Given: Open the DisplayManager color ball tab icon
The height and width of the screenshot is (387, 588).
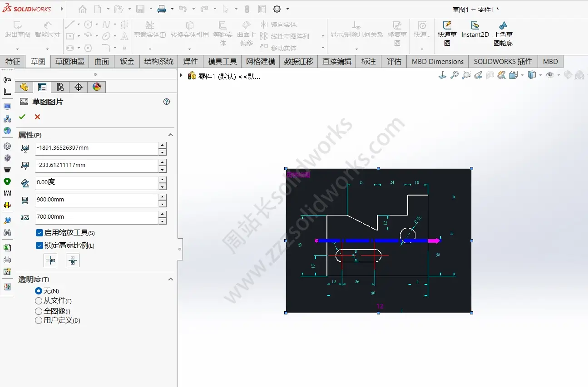Looking at the screenshot, I should 97,87.
